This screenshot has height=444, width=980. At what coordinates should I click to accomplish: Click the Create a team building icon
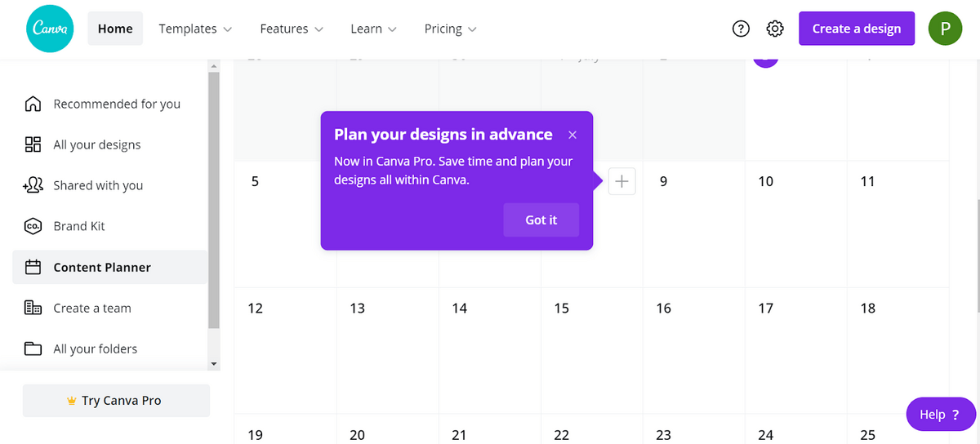tap(33, 308)
